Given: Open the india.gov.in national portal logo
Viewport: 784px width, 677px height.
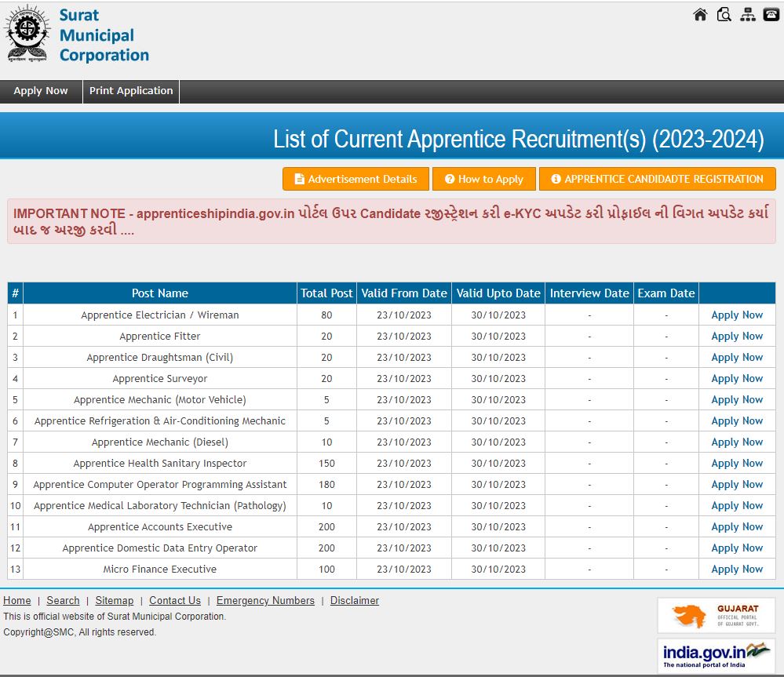Looking at the screenshot, I should pos(716,655).
